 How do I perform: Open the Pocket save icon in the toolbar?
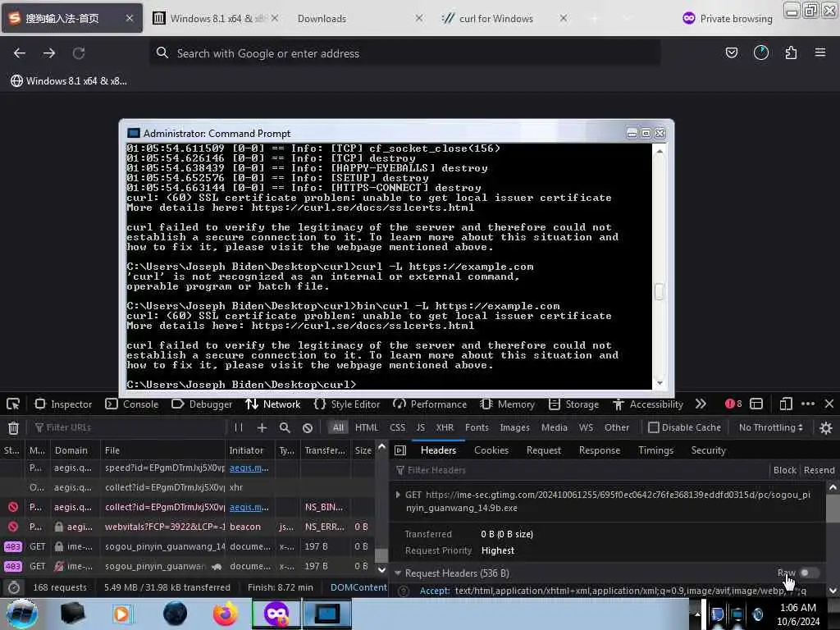731,52
